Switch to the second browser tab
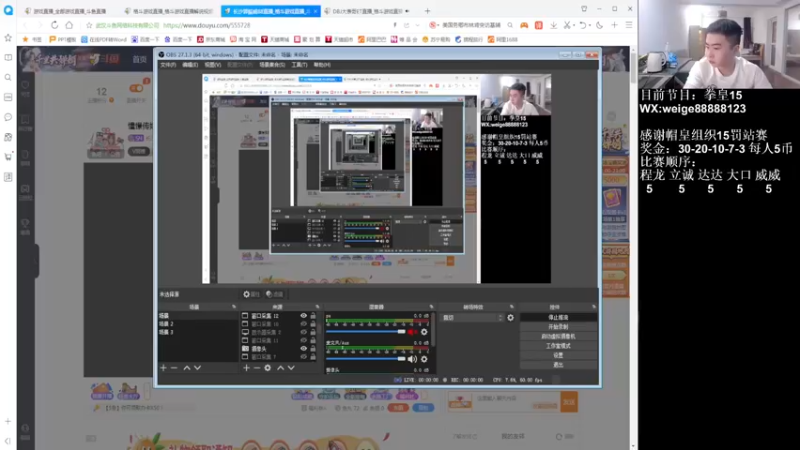This screenshot has width=800, height=450. pyautogui.click(x=169, y=11)
